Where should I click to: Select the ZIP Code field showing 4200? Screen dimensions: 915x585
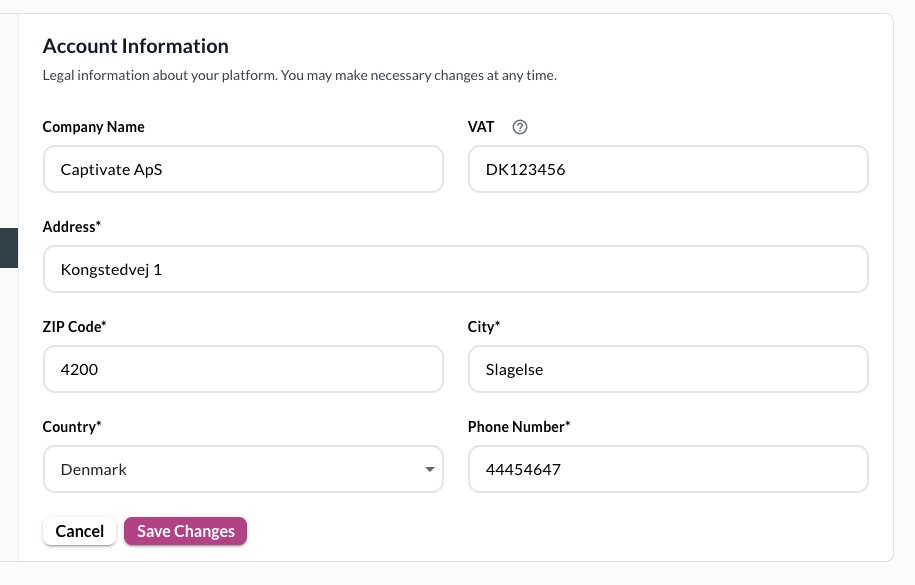(243, 369)
